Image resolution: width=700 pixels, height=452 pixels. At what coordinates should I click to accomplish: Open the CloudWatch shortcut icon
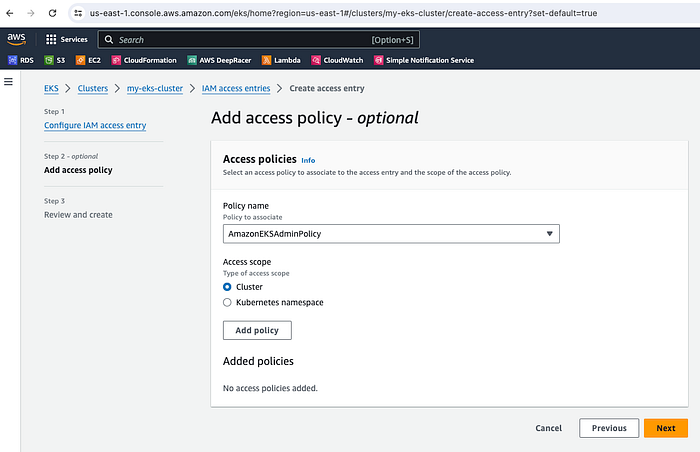pyautogui.click(x=316, y=60)
